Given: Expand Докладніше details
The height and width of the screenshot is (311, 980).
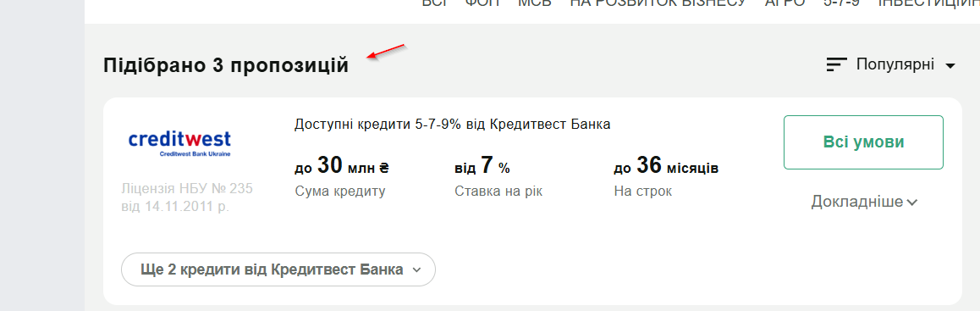Looking at the screenshot, I should click(x=864, y=202).
